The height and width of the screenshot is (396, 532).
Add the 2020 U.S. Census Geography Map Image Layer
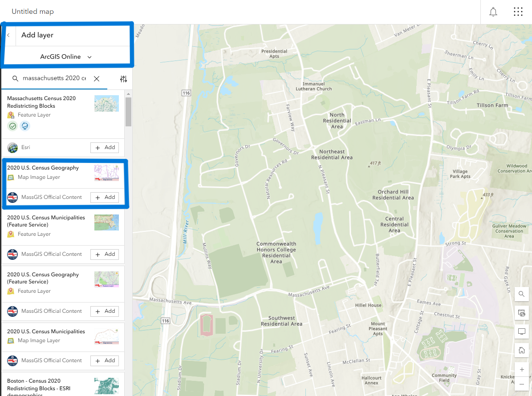pyautogui.click(x=105, y=197)
